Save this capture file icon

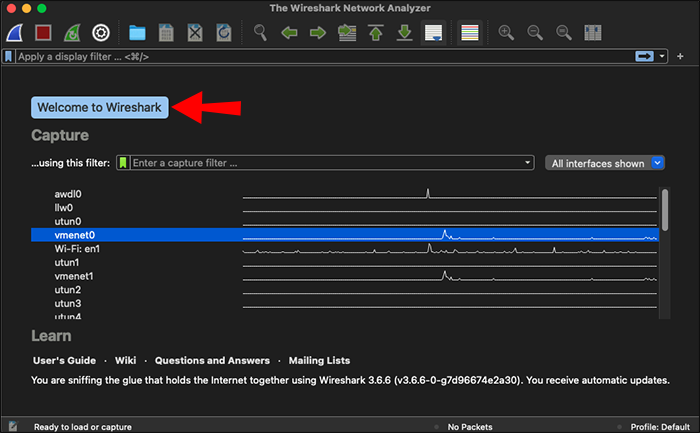click(x=166, y=33)
